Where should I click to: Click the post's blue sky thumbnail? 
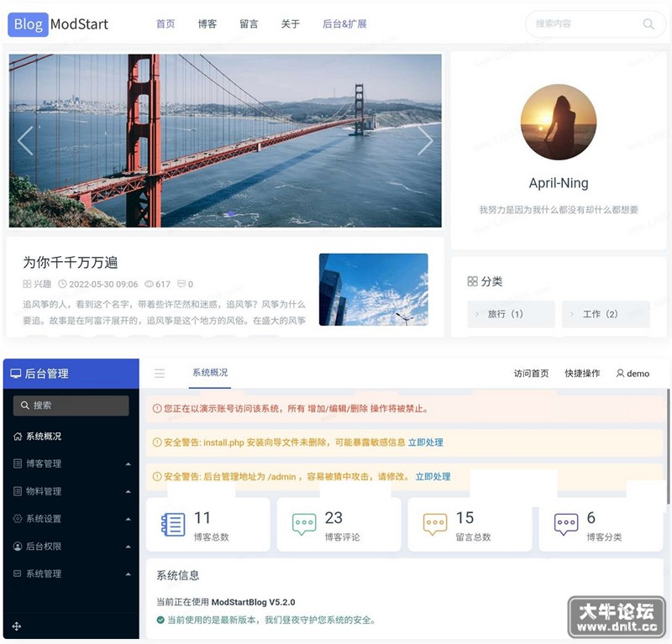[x=373, y=290]
